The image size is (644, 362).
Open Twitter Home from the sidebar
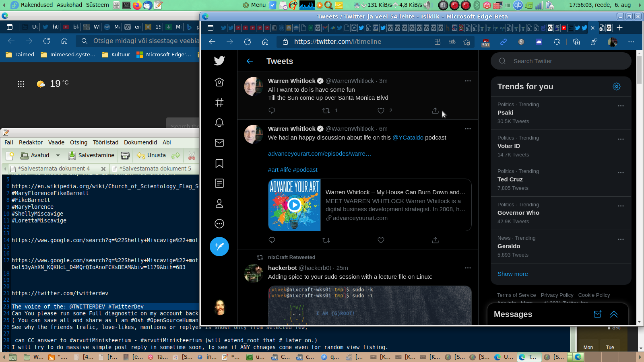click(x=219, y=82)
